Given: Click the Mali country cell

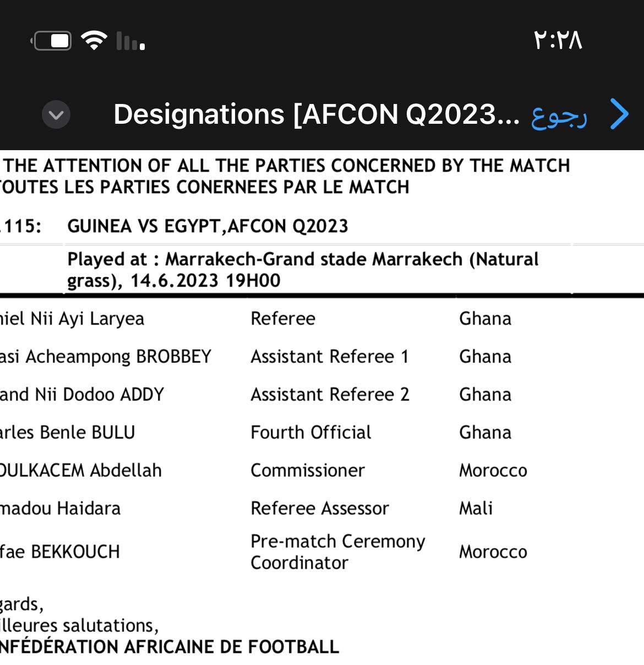Looking at the screenshot, I should coord(476,508).
